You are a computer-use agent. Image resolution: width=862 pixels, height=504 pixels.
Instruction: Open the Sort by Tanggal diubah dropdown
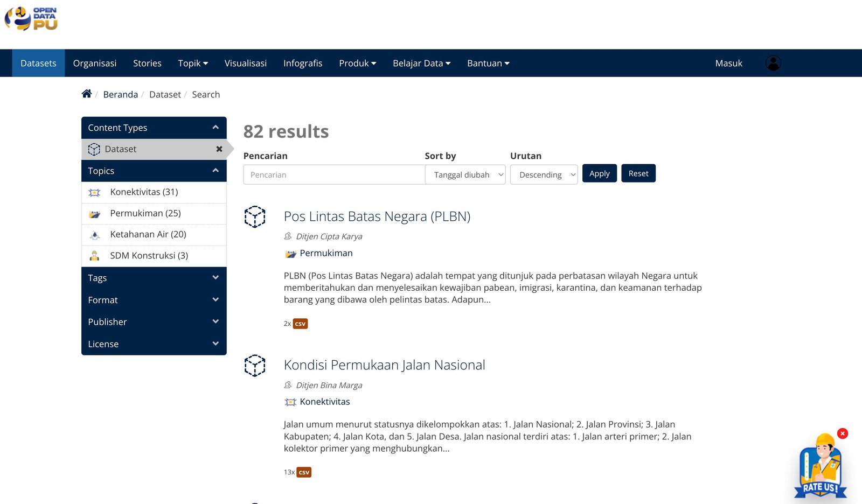[x=465, y=174]
